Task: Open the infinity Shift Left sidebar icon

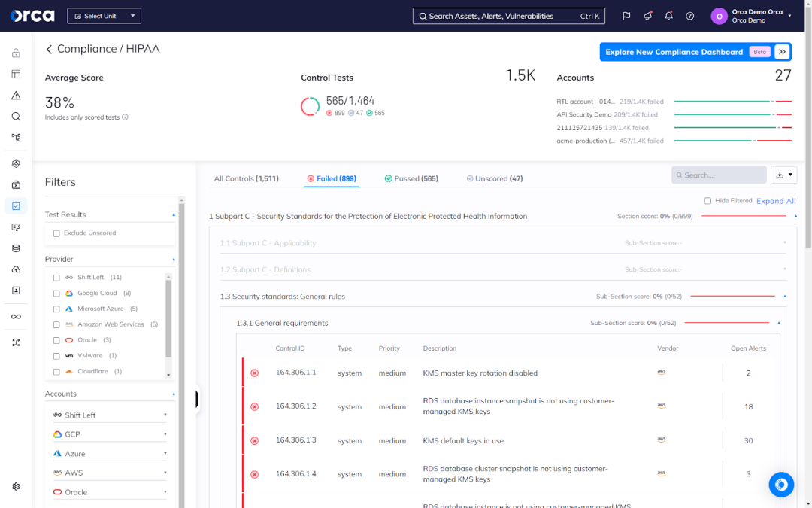Action: (x=16, y=317)
